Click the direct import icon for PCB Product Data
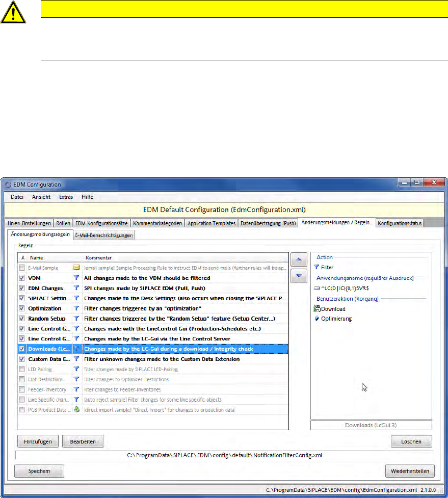This screenshot has width=448, height=498. [x=76, y=410]
